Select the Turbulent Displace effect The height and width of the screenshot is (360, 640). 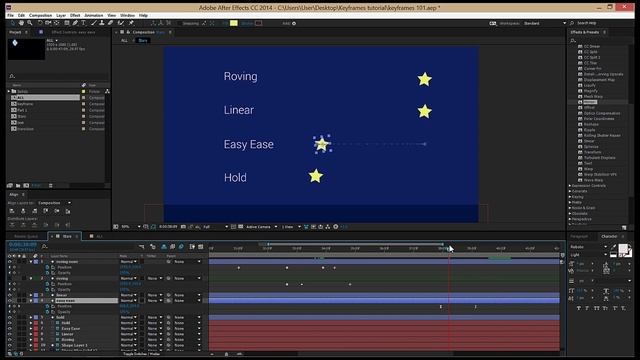600,158
